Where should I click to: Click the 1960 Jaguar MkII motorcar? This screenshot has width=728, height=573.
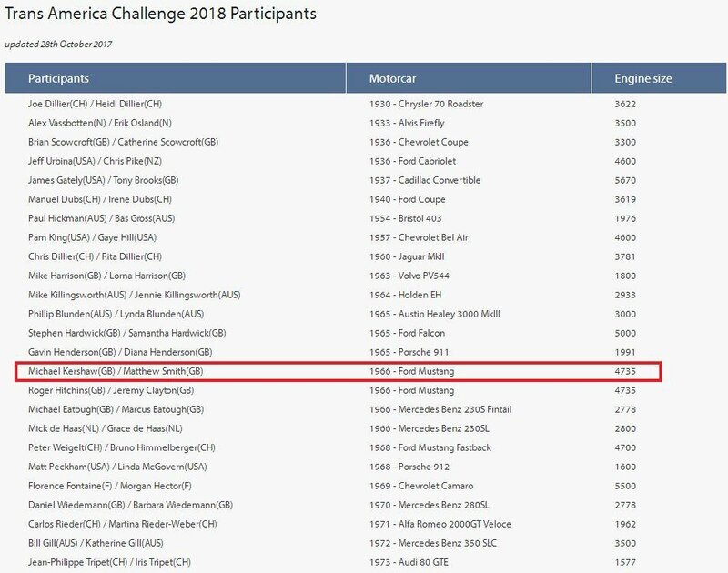pos(407,256)
